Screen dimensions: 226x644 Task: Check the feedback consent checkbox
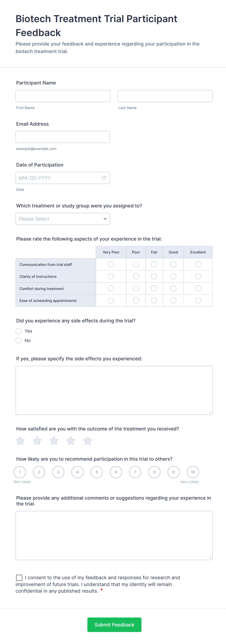(x=19, y=578)
